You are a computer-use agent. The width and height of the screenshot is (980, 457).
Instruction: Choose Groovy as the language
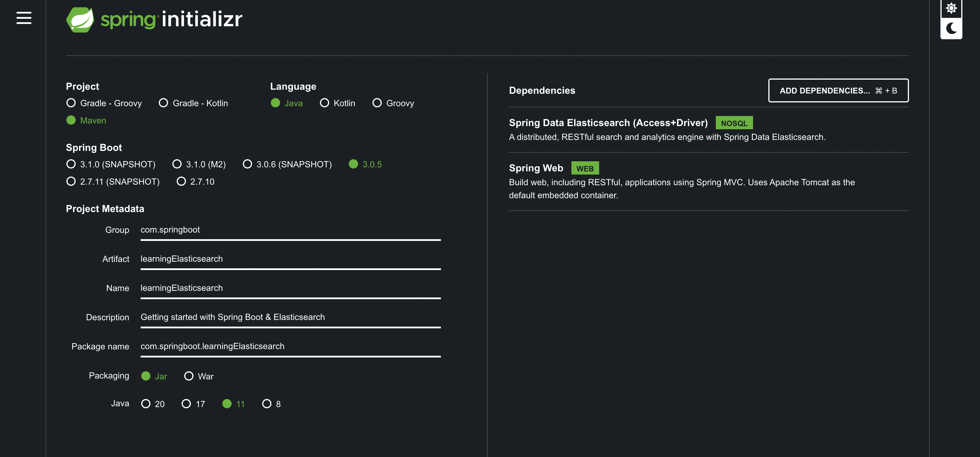pyautogui.click(x=377, y=103)
